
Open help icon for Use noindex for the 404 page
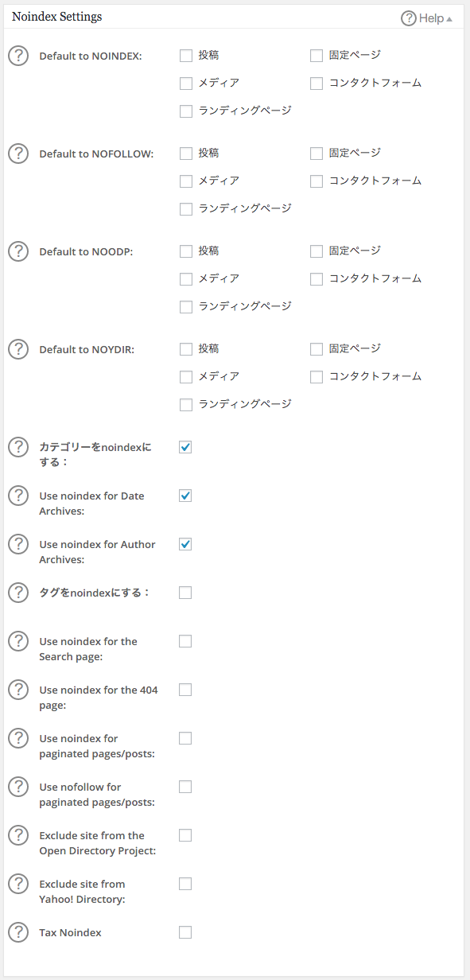[18, 690]
